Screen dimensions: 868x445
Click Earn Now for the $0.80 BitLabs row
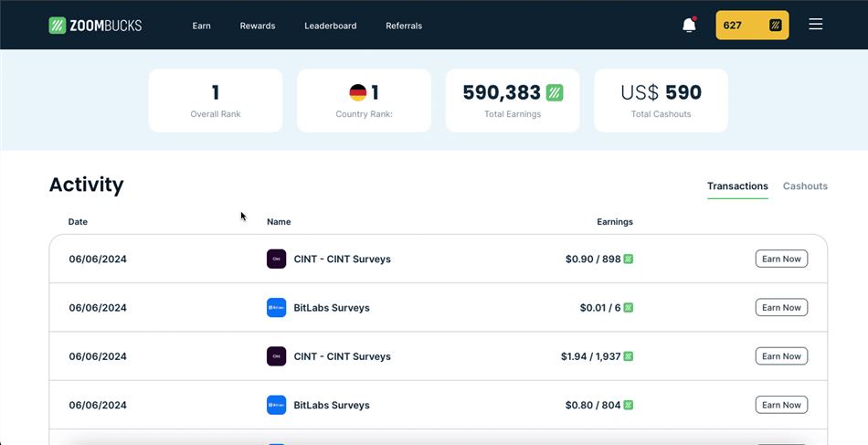click(x=781, y=405)
